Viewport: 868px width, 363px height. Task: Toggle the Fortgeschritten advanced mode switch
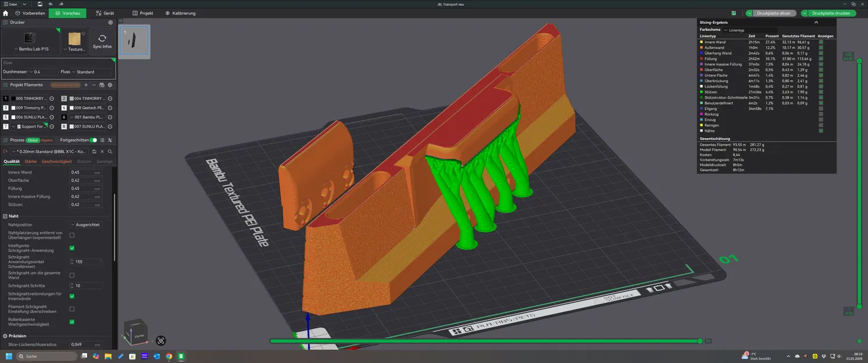click(x=94, y=140)
